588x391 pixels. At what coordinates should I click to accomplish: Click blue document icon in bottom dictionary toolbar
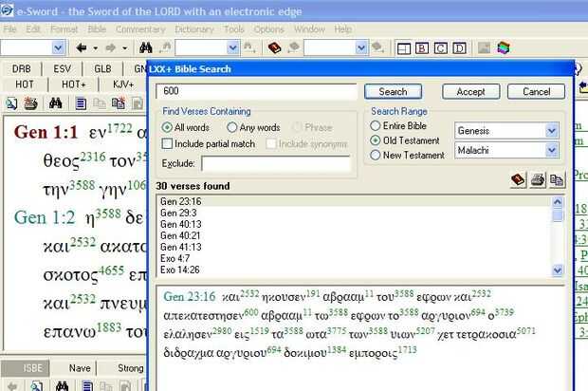[x=87, y=385]
